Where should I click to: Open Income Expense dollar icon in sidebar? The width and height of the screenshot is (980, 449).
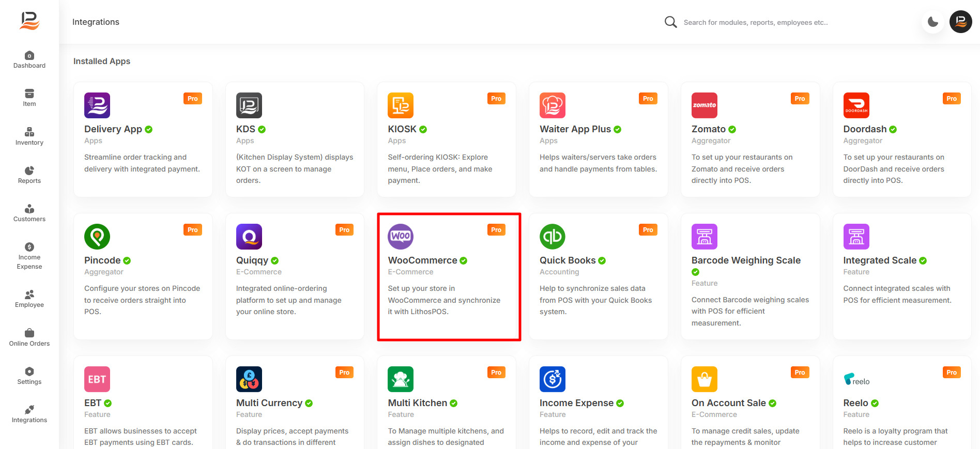coord(29,247)
